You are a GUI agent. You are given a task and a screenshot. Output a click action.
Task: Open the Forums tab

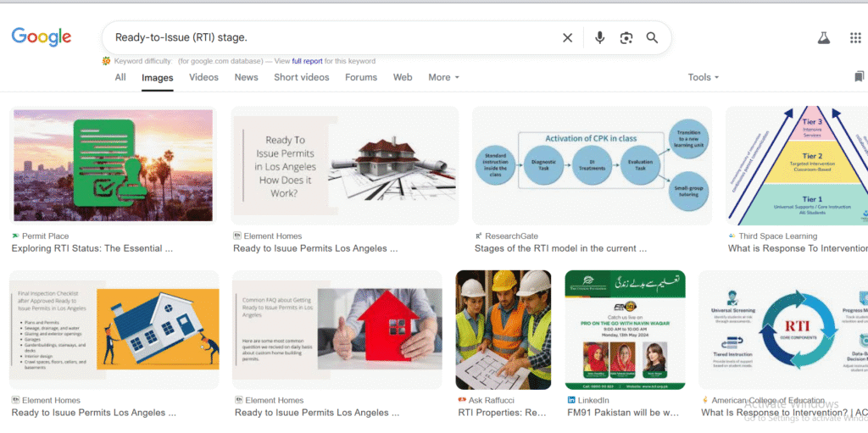coord(361,77)
